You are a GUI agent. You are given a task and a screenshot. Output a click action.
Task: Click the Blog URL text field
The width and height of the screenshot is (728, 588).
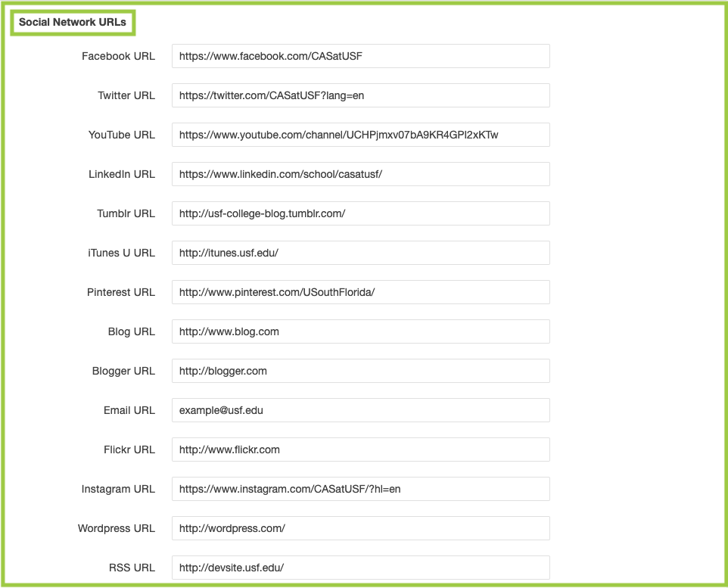coord(361,331)
